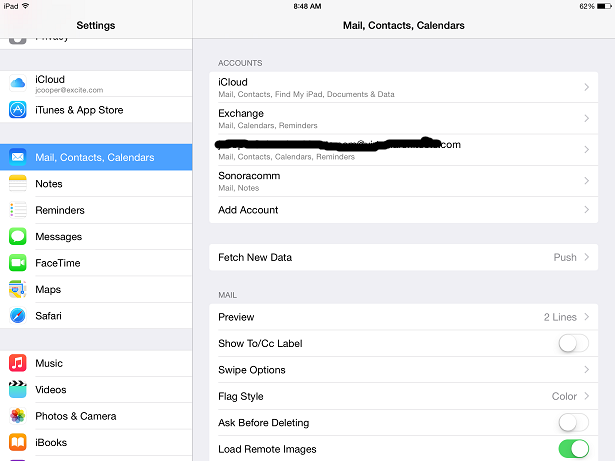Open Fetch New Data Push chevron
This screenshot has height=461, width=615.
point(586,257)
